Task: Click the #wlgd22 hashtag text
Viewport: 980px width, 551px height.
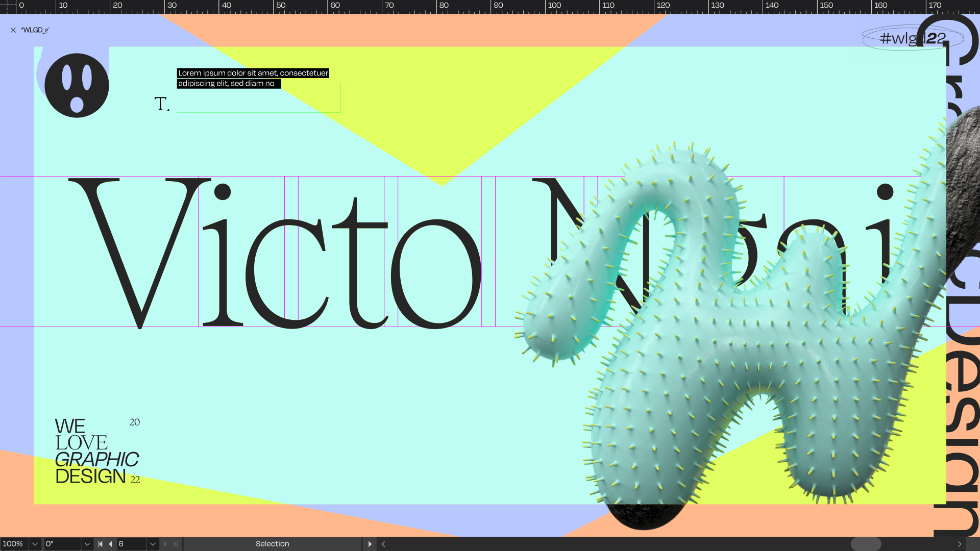Action: pos(913,38)
